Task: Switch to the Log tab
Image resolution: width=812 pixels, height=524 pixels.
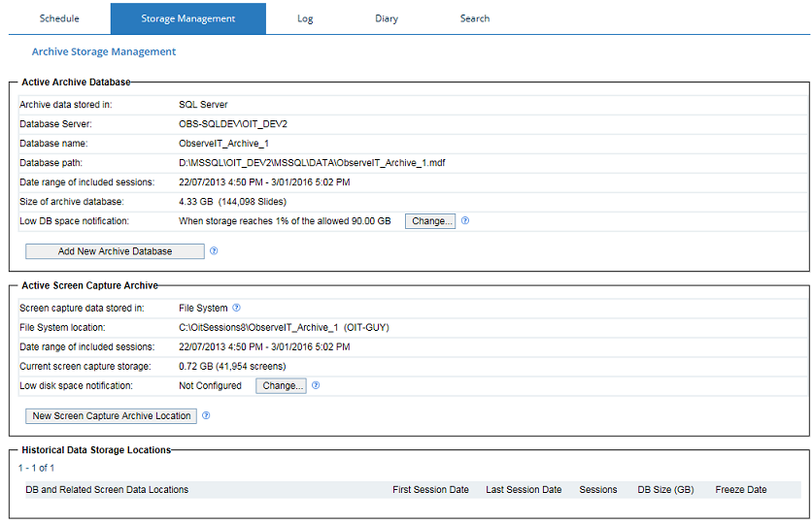Action: click(x=305, y=18)
